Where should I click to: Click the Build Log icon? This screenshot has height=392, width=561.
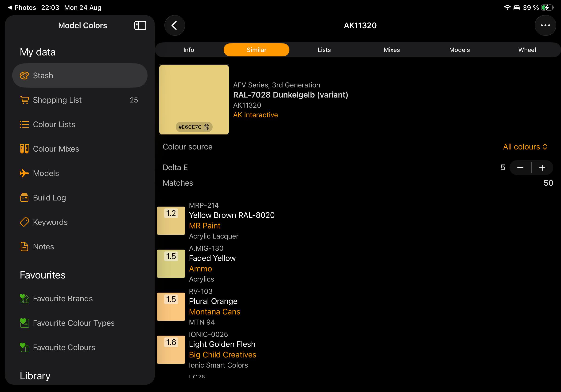pos(24,198)
